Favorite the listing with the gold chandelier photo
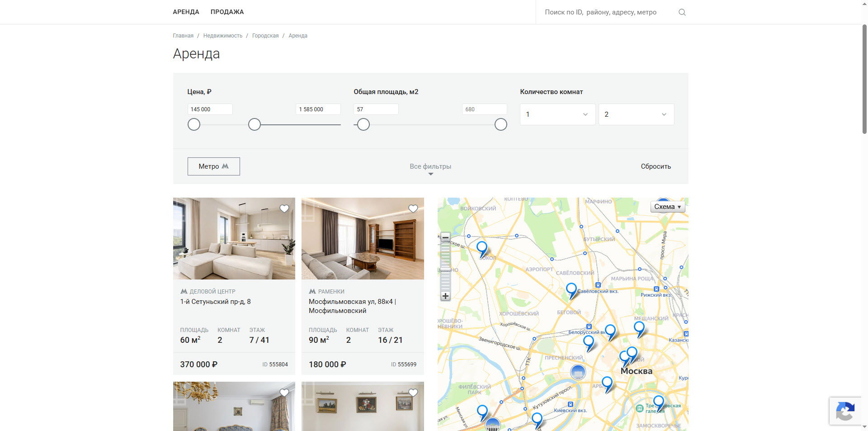868x431 pixels. pyautogui.click(x=284, y=393)
